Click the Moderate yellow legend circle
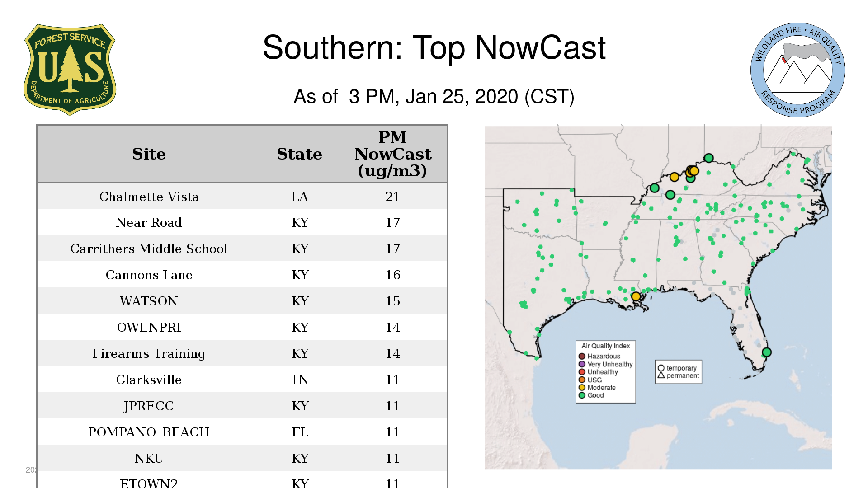This screenshot has height=488, width=868. point(582,388)
